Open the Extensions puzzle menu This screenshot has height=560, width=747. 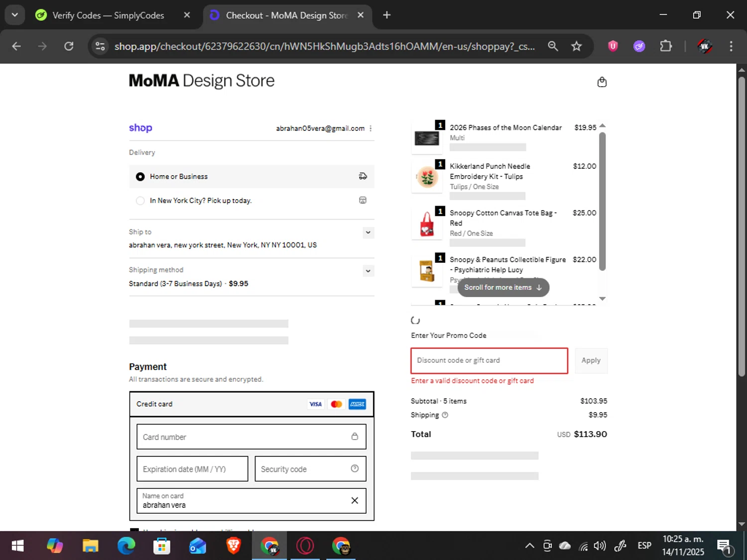666,46
